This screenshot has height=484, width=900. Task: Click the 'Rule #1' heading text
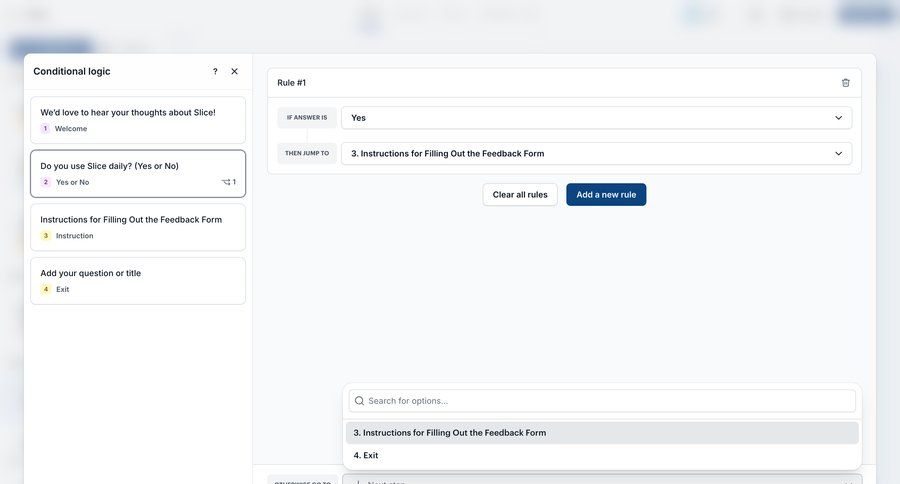click(292, 83)
